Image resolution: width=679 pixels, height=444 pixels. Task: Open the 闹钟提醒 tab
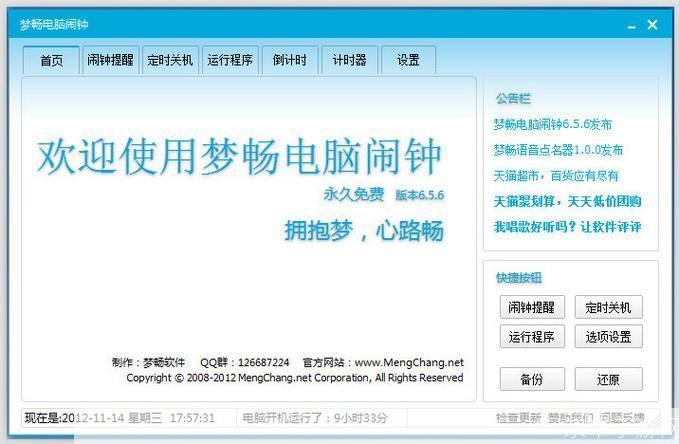click(110, 60)
